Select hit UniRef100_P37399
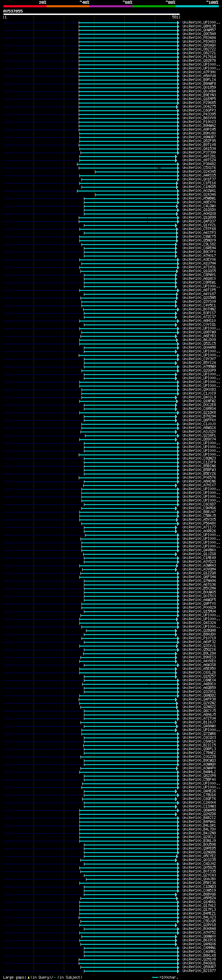 199,153
